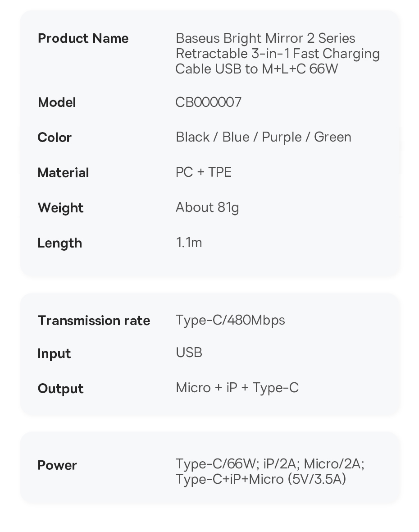Select model number CB000007

coord(208,102)
